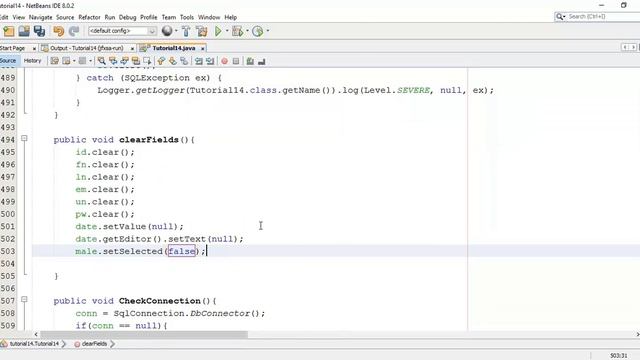This screenshot has width=640, height=360.
Task: Open the Debug Project dropdown arrow
Action: 247,31
